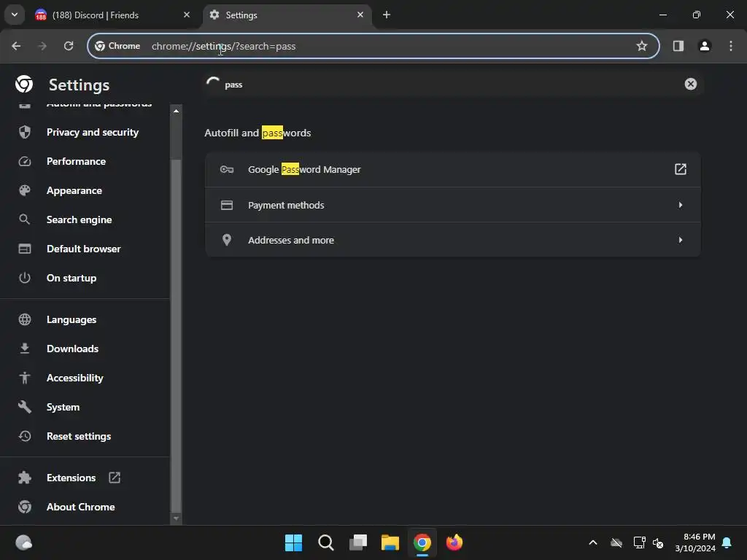This screenshot has height=560, width=747.
Task: Open the Addresses and more row
Action: coord(452,239)
